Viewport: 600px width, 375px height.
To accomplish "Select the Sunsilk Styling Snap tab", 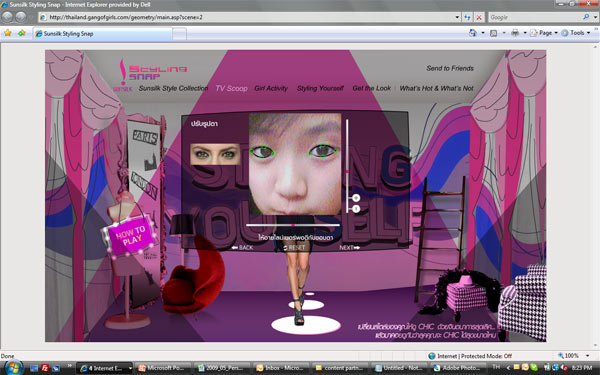I will 103,34.
